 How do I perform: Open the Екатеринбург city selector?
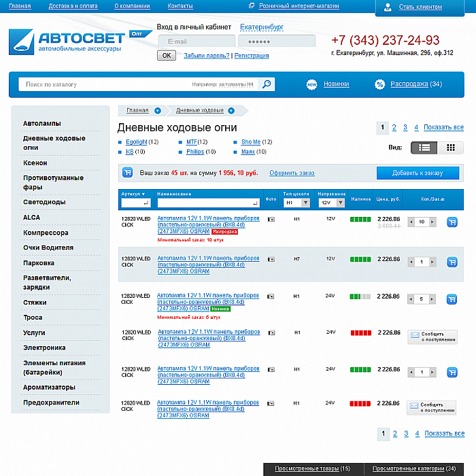coord(262,27)
